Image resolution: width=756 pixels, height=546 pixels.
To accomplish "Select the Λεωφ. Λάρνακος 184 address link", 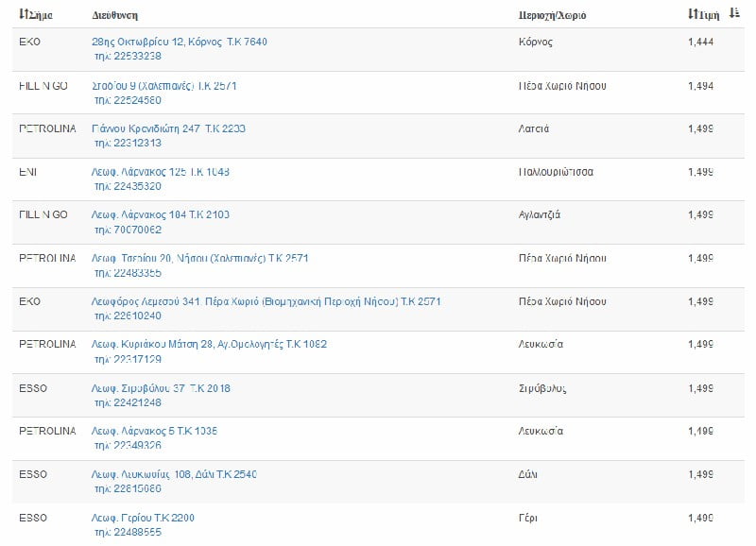I will coord(161,214).
